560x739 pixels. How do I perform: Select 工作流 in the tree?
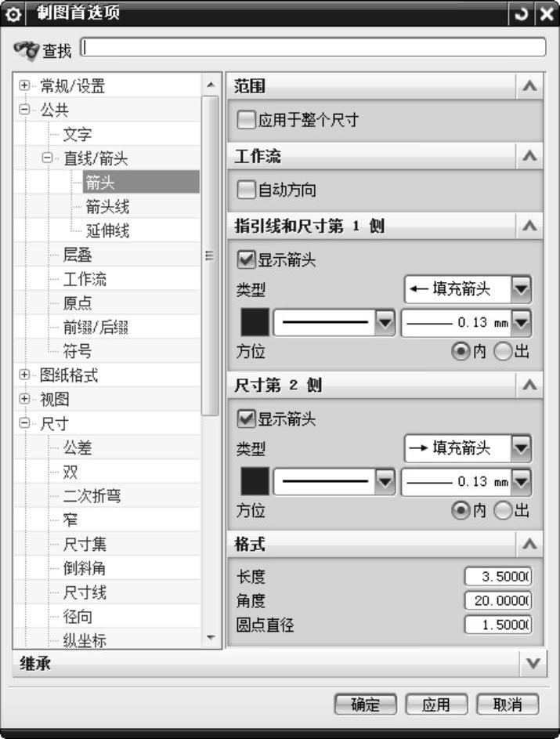(85, 279)
